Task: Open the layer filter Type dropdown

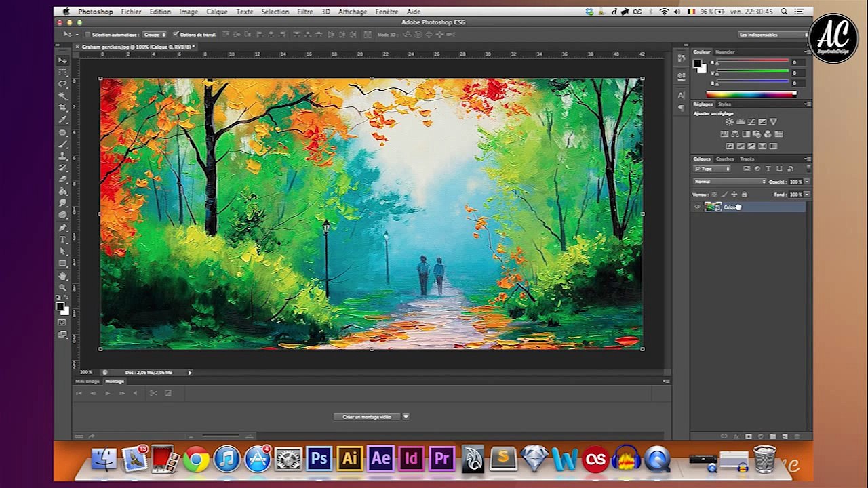Action: coord(712,169)
